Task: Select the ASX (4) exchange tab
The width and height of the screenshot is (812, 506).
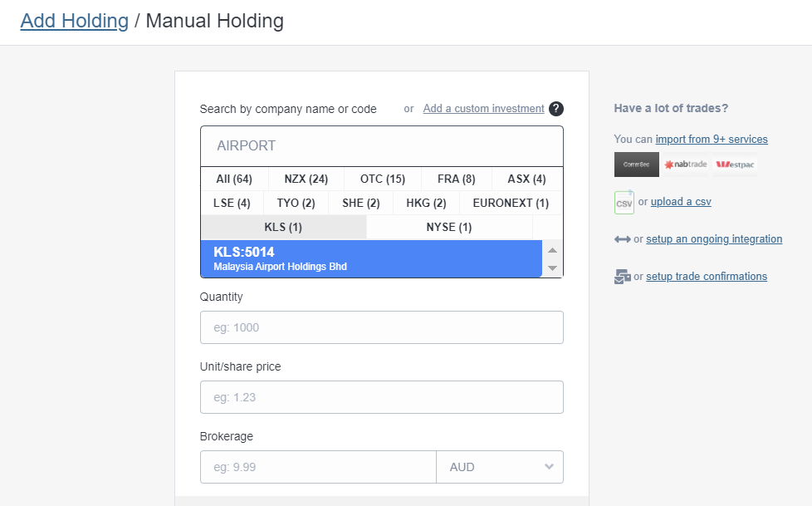Action: [x=526, y=179]
